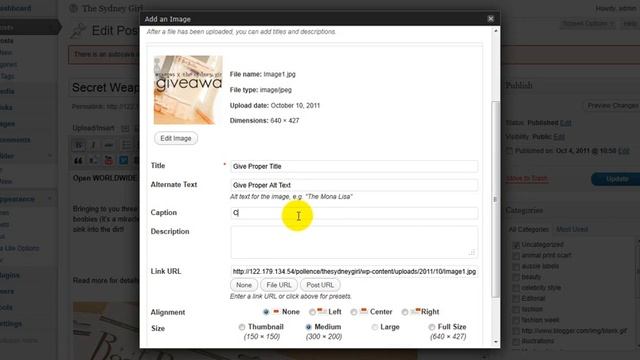Choose Full Size radio button

pos(431,327)
